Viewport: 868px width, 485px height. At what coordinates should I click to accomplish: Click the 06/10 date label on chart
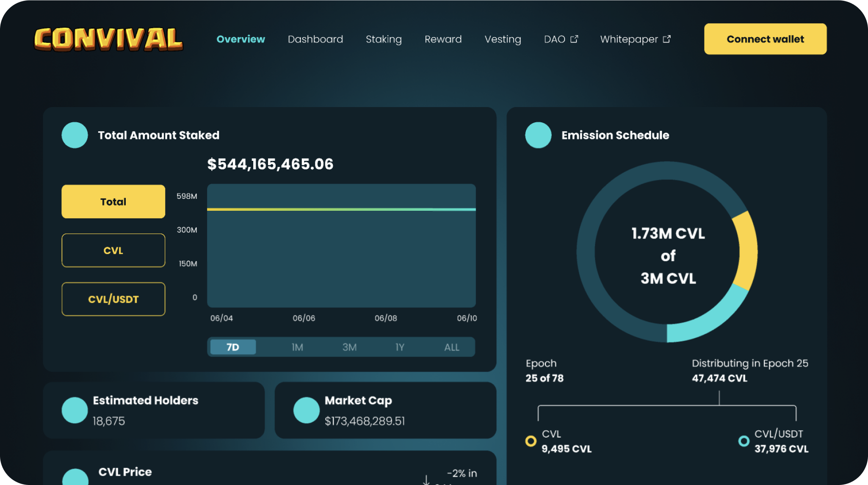pyautogui.click(x=467, y=318)
